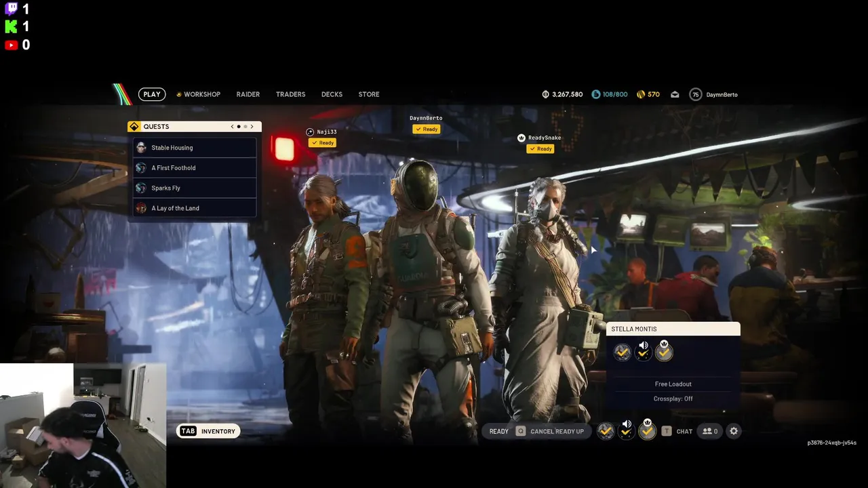Visit the STORE tab
Image resolution: width=868 pixels, height=488 pixels.
pyautogui.click(x=369, y=94)
